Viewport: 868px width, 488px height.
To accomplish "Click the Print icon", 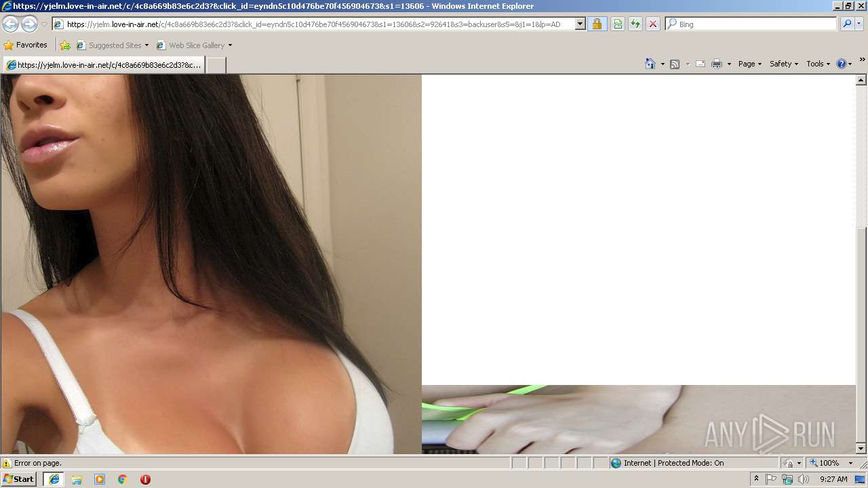I will [x=717, y=64].
